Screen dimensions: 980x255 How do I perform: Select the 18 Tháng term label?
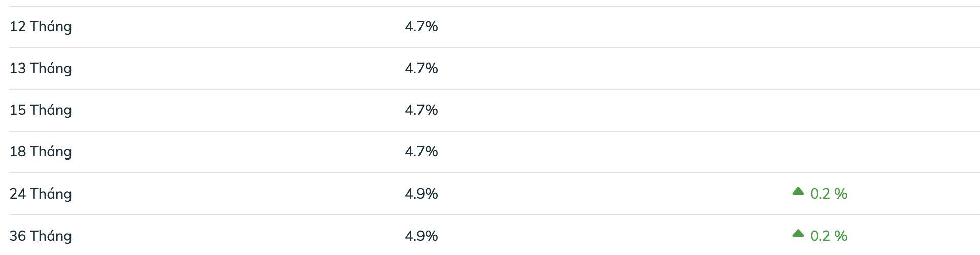[41, 151]
